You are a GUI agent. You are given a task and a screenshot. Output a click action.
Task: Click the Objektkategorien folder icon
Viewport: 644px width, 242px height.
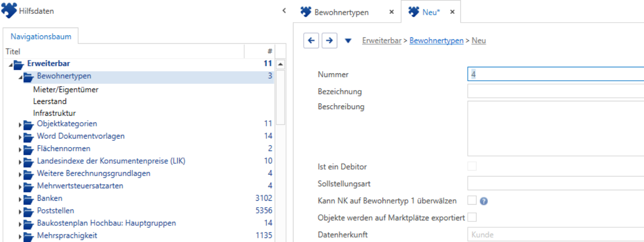29,124
